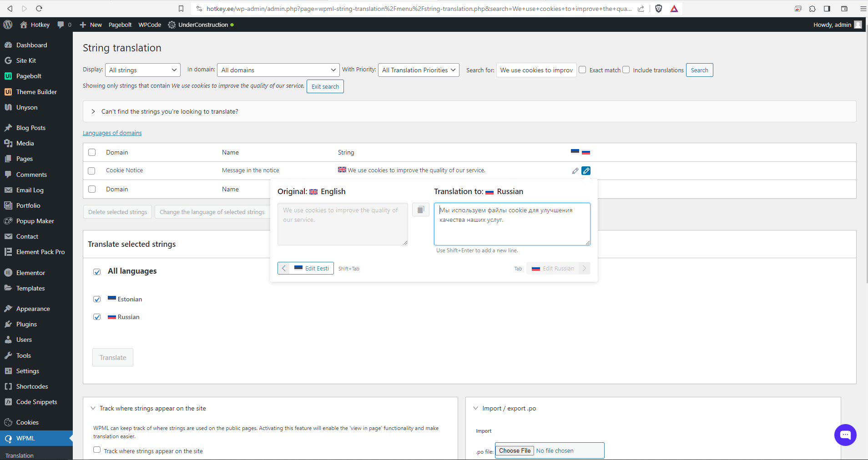868x460 pixels.
Task: Uncheck Russian language checkbox
Action: [97, 317]
